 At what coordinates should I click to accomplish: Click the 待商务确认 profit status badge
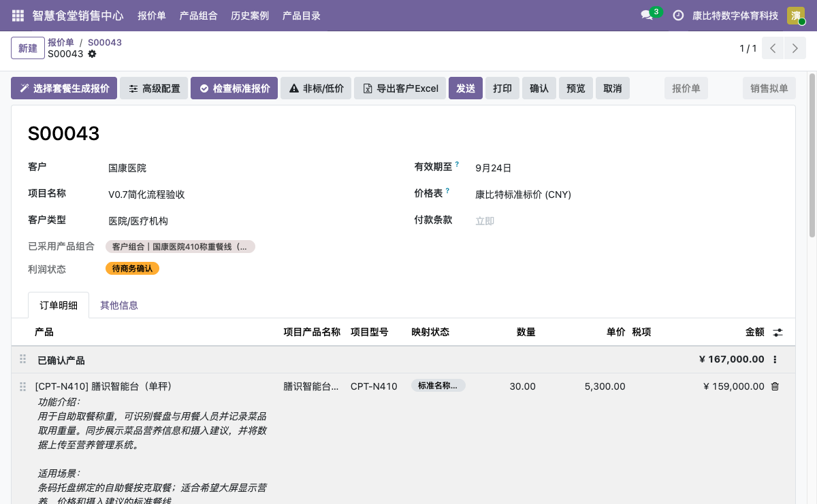(x=132, y=269)
